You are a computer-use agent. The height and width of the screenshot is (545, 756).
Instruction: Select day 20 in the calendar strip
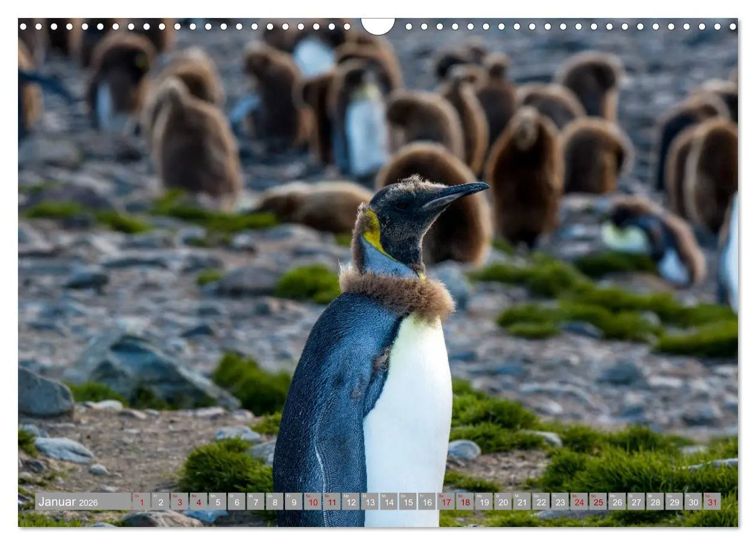[x=503, y=501]
